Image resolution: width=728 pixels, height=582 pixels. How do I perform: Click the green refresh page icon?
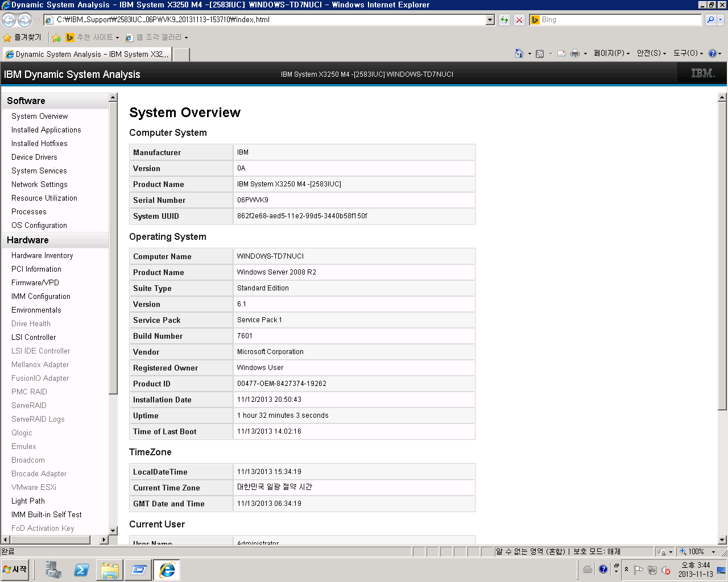pyautogui.click(x=504, y=20)
